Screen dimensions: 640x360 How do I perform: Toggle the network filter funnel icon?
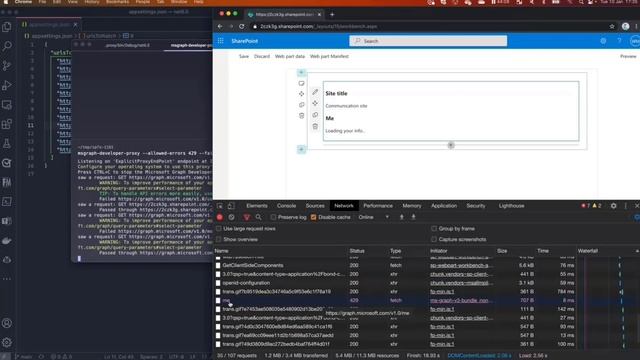pyautogui.click(x=247, y=217)
